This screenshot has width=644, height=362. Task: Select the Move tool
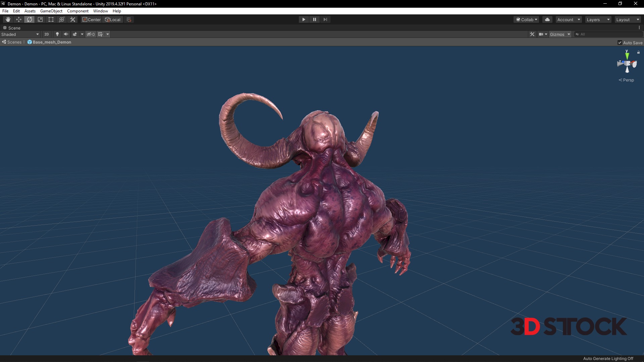(x=19, y=19)
